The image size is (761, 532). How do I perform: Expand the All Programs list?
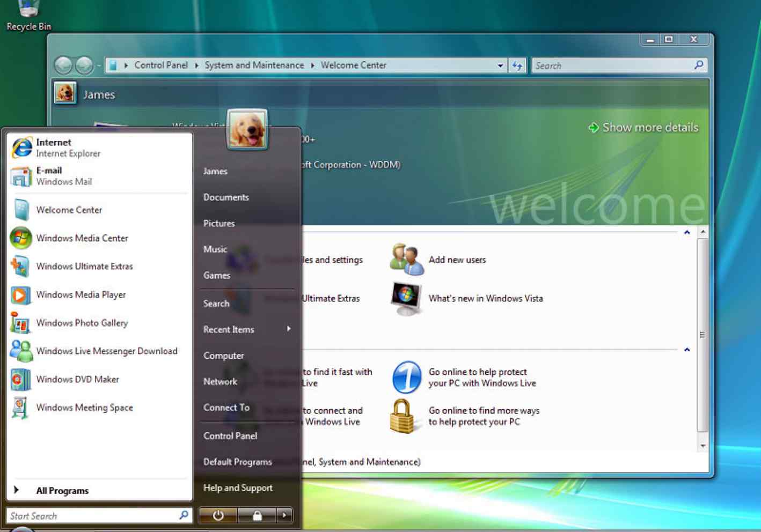point(62,490)
